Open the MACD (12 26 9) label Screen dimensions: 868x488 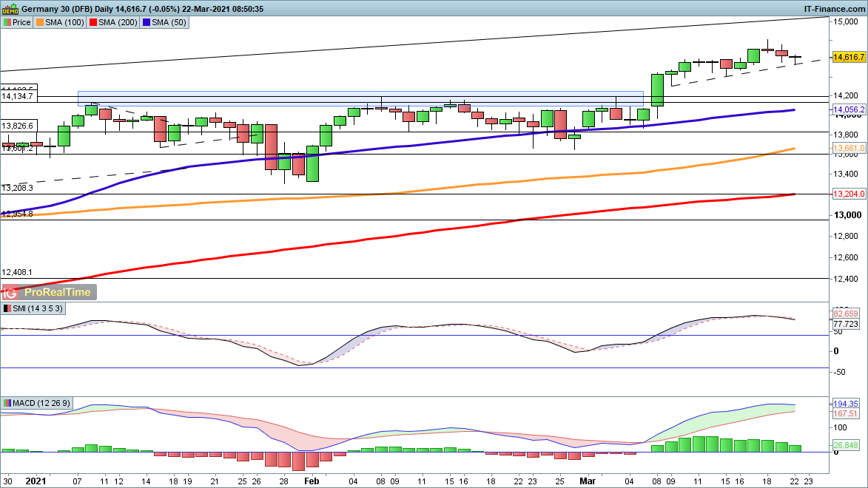click(x=43, y=403)
